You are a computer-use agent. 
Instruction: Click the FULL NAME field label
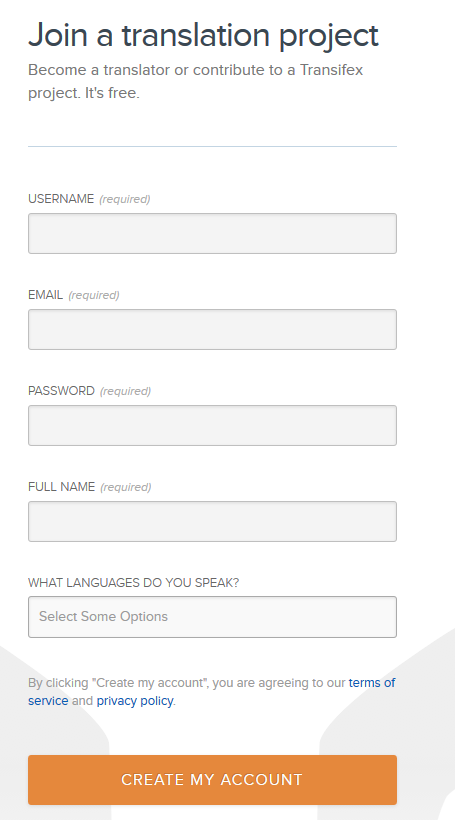click(x=62, y=487)
